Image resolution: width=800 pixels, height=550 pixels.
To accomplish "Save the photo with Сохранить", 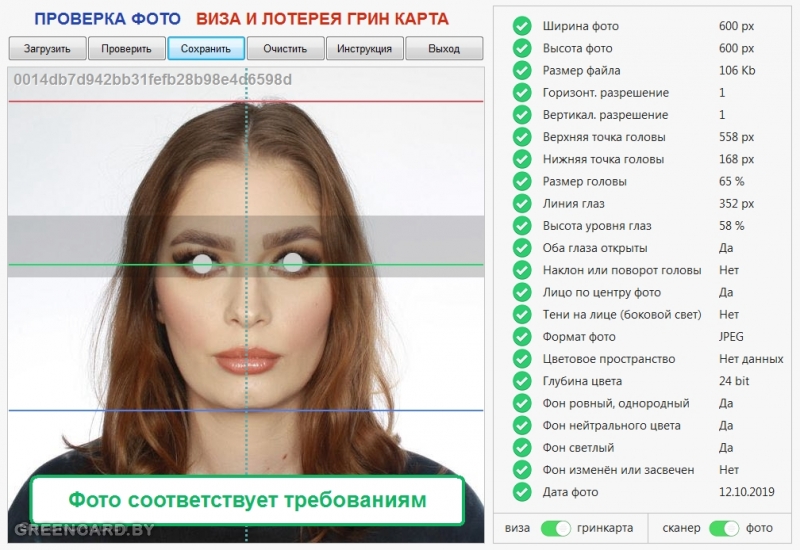I will [206, 48].
